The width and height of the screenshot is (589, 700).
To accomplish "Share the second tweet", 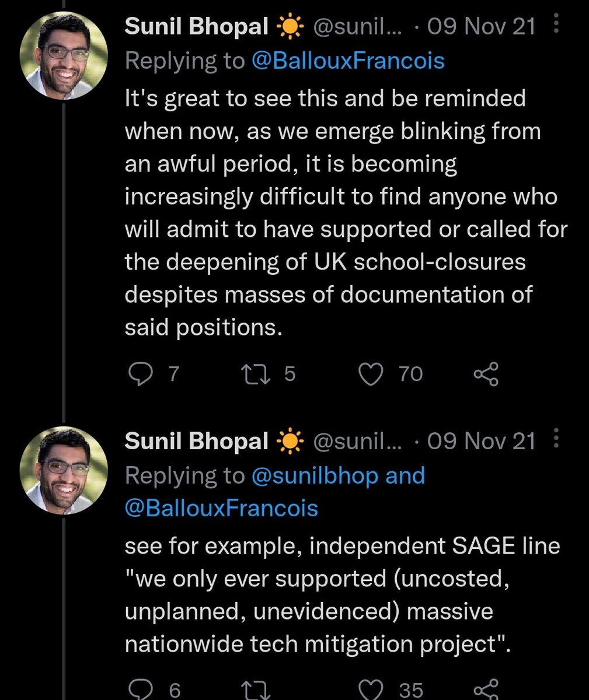I will coord(486,690).
